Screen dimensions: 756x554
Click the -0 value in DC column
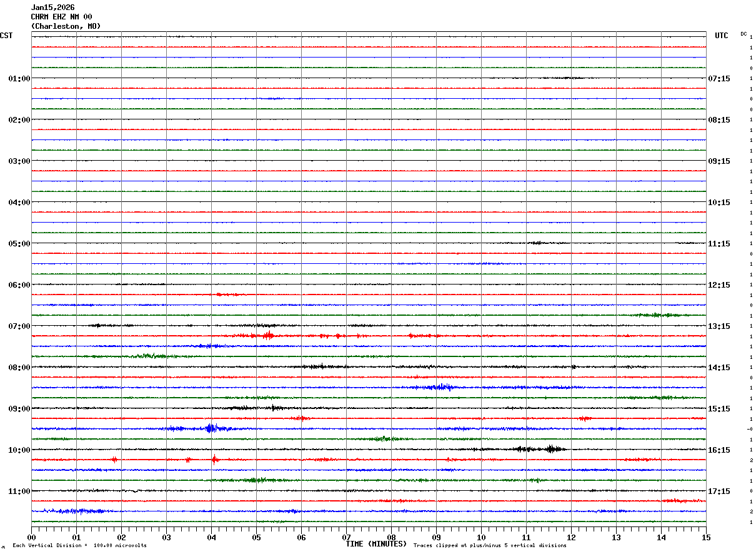click(750, 429)
